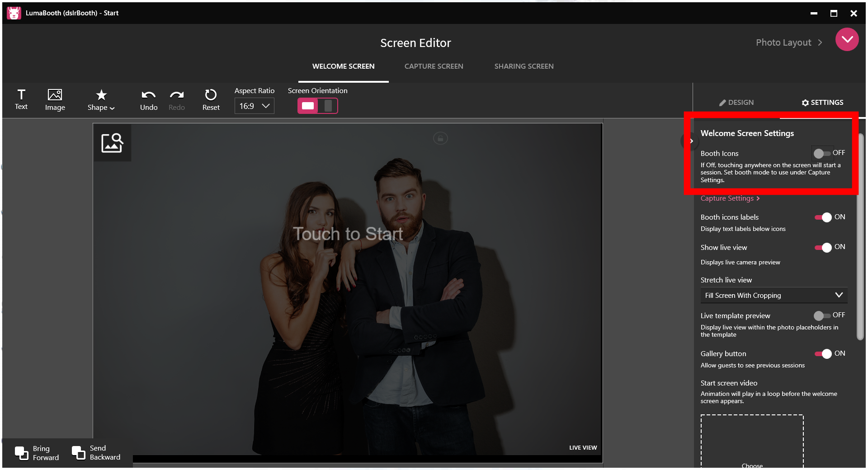Image resolution: width=868 pixels, height=470 pixels.
Task: Open the Settings tab
Action: coord(822,103)
